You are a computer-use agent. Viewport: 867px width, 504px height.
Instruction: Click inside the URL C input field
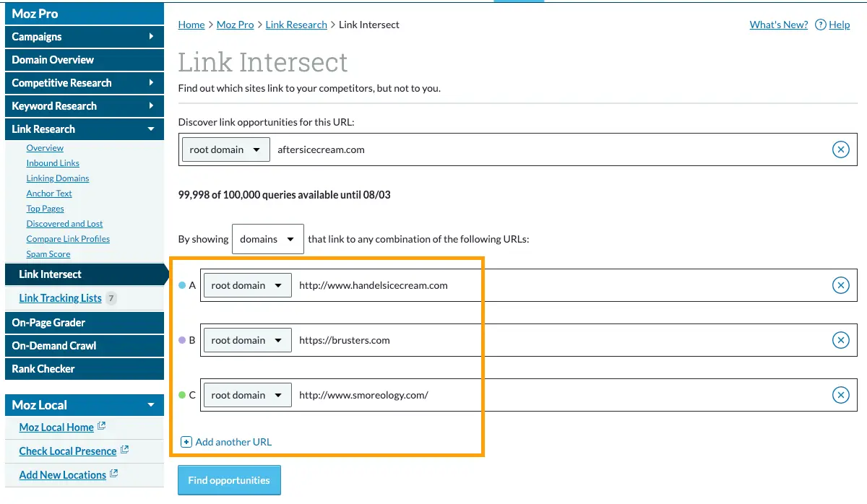pos(506,395)
